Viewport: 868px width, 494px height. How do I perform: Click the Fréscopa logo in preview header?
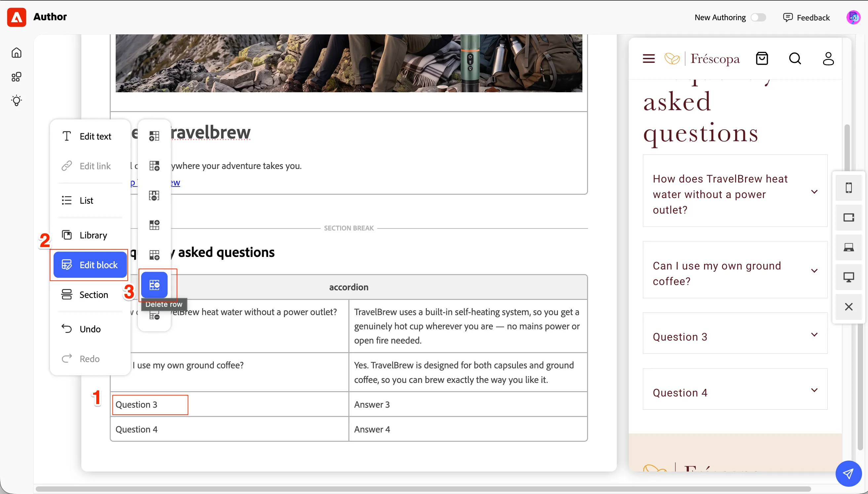coord(702,59)
